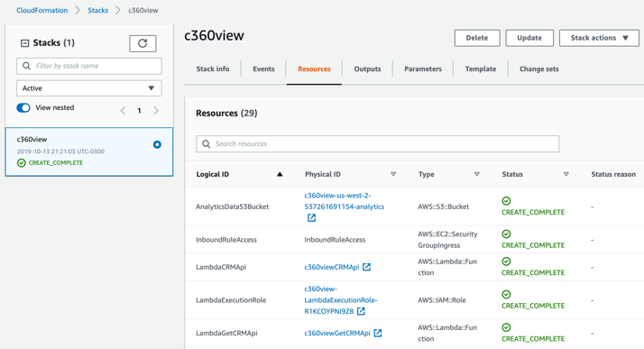Click LambdaGetCRMApi logical ID cell
This screenshot has height=349, width=644.
pyautogui.click(x=226, y=333)
